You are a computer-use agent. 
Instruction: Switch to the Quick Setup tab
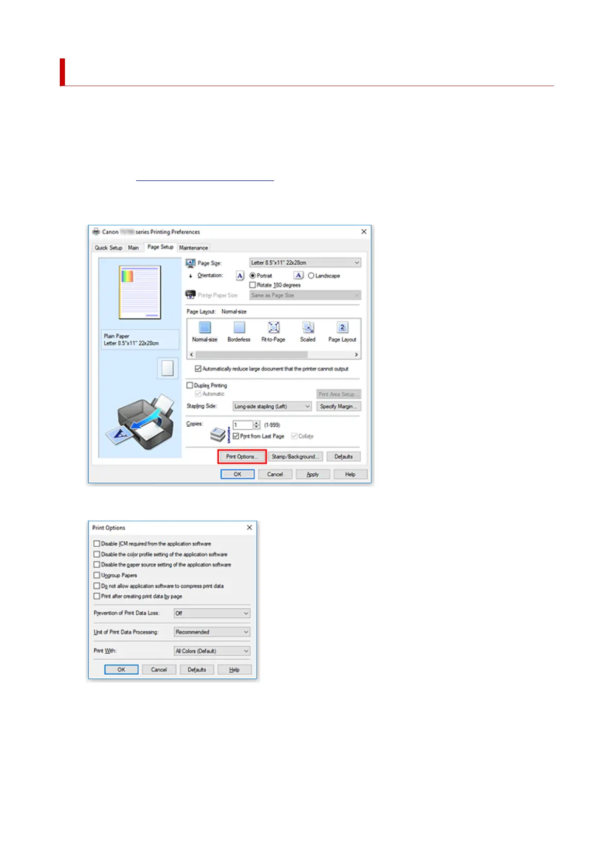[108, 248]
